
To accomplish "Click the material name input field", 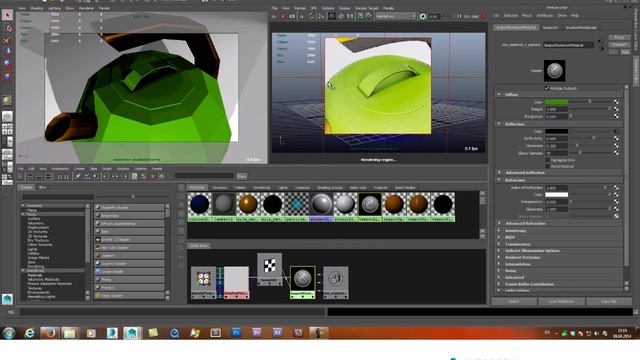I will point(569,45).
